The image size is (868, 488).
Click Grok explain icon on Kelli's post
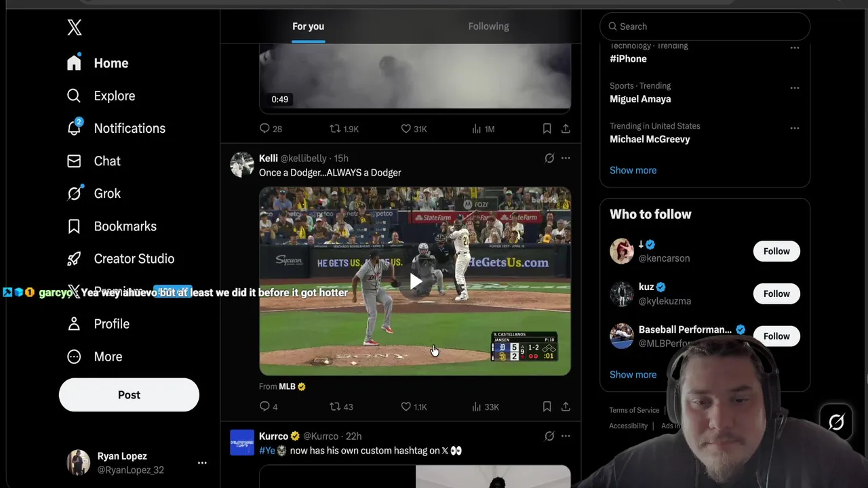tap(549, 158)
